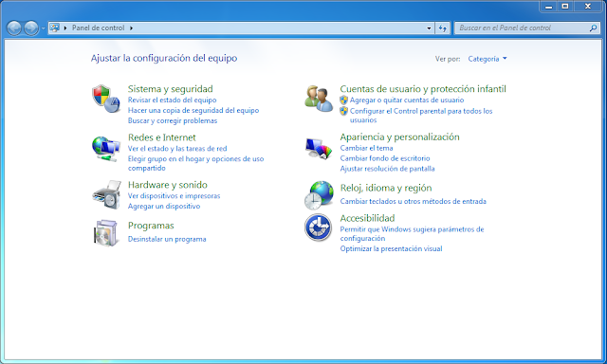The width and height of the screenshot is (607, 364).
Task: Click Cambiar el tema
Action: click(x=367, y=148)
